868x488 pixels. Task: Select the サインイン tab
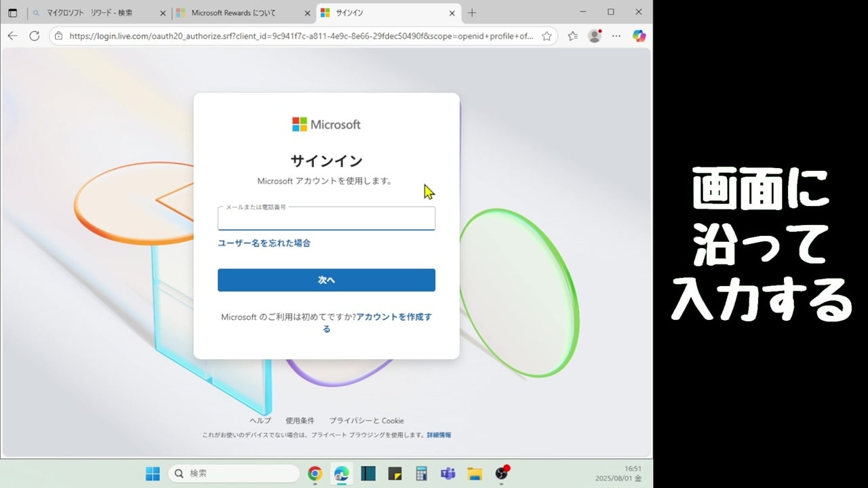(x=388, y=13)
